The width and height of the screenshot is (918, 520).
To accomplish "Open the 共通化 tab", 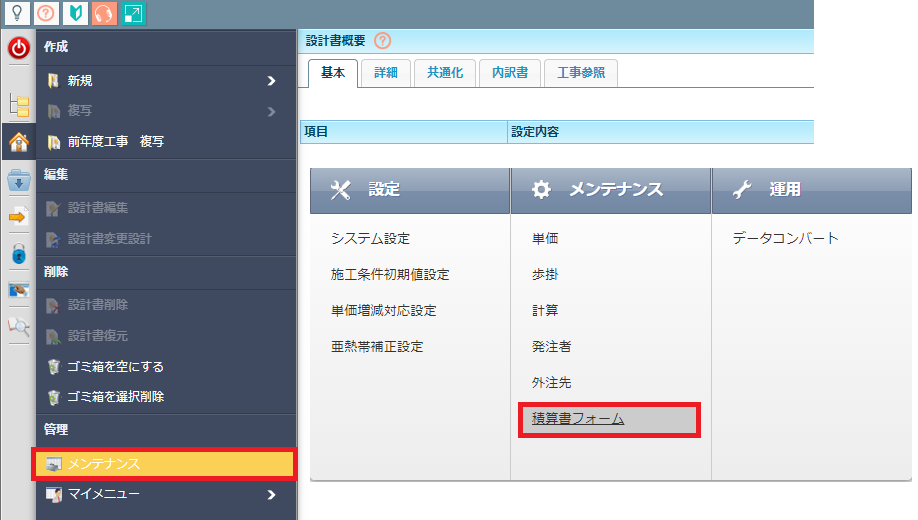I will pos(445,73).
